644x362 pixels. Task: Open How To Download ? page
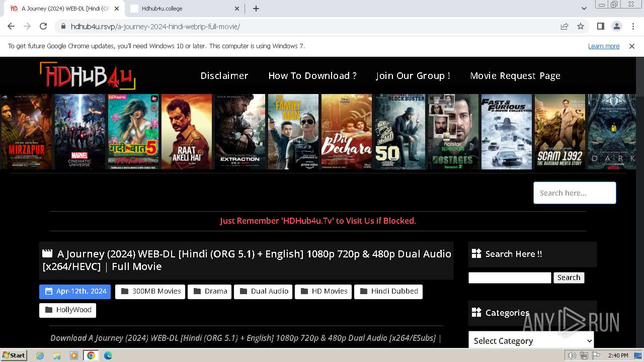tap(312, 75)
